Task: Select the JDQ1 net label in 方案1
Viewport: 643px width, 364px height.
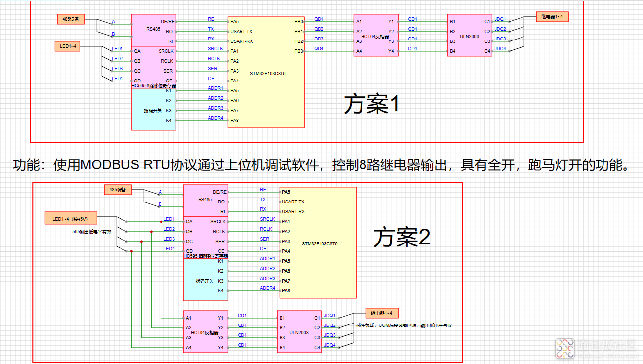Action: 500,19
